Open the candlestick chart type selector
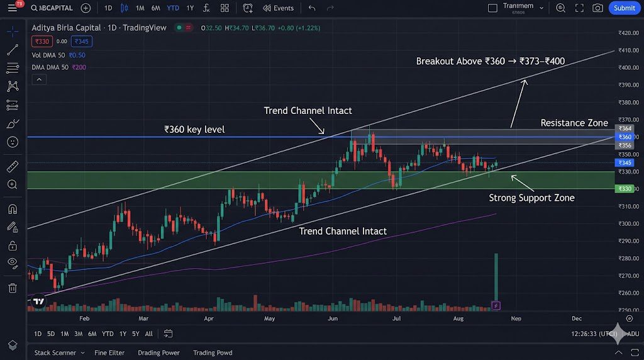 tap(124, 8)
